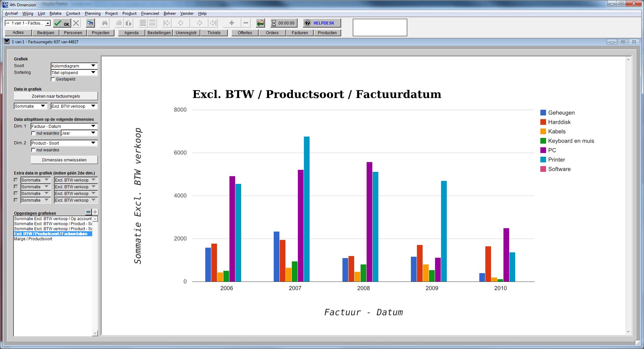Click the purple PC legend swatch
The width and height of the screenshot is (644, 349).
543,150
